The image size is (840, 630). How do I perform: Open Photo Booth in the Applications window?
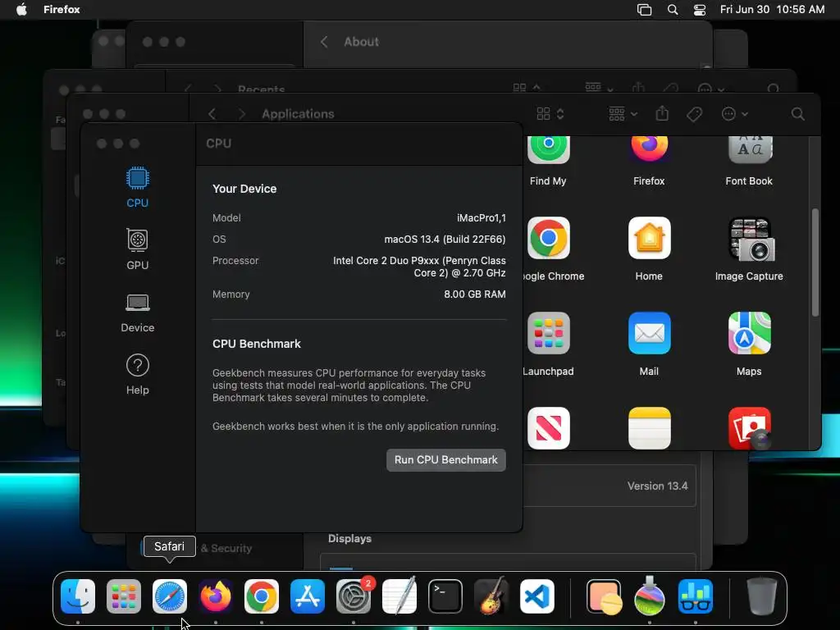(x=749, y=428)
